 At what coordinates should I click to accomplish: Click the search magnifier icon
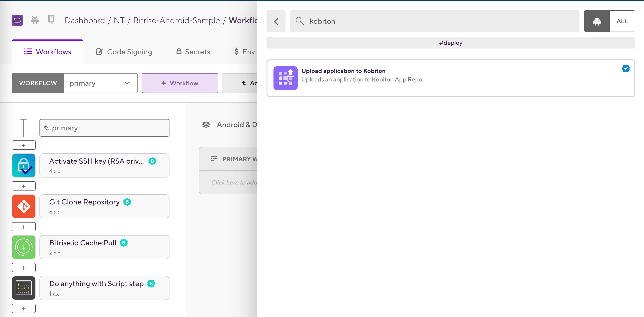[300, 21]
